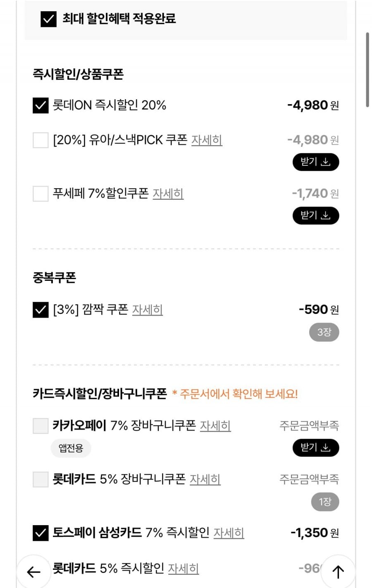Click the vertical scrollbar on the right

tap(367, 70)
